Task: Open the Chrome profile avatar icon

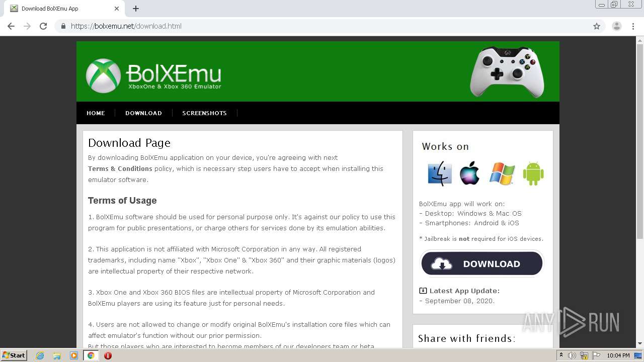Action: [x=617, y=26]
